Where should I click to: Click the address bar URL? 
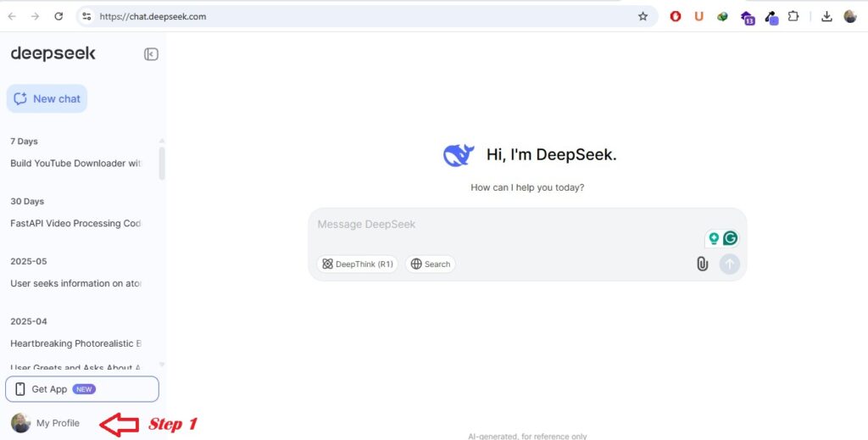(x=153, y=17)
